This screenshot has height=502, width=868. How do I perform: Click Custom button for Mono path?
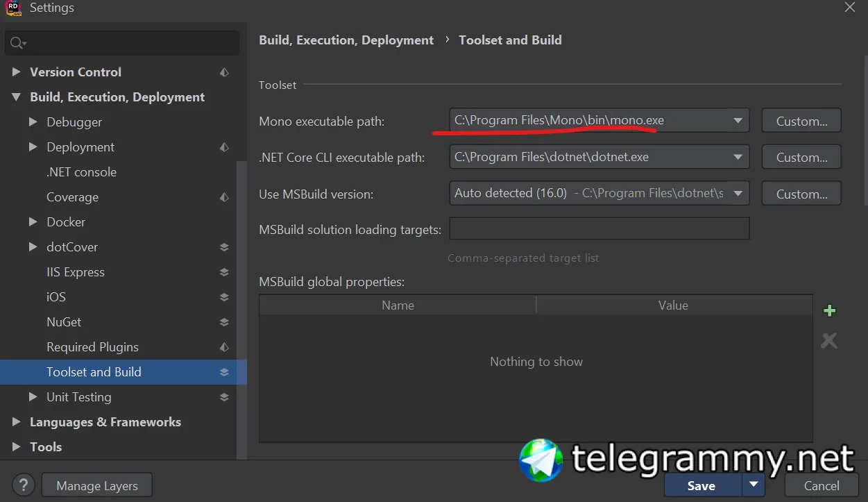(801, 121)
